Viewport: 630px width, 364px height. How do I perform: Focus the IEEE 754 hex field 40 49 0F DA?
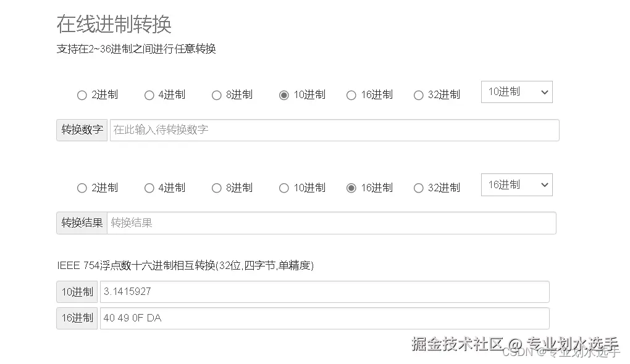click(x=324, y=318)
